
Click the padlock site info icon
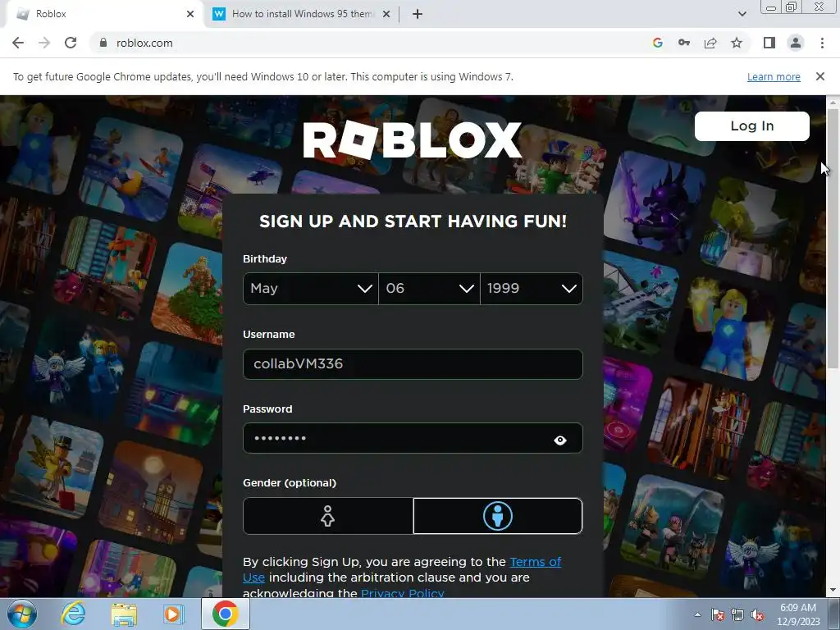pos(103,43)
